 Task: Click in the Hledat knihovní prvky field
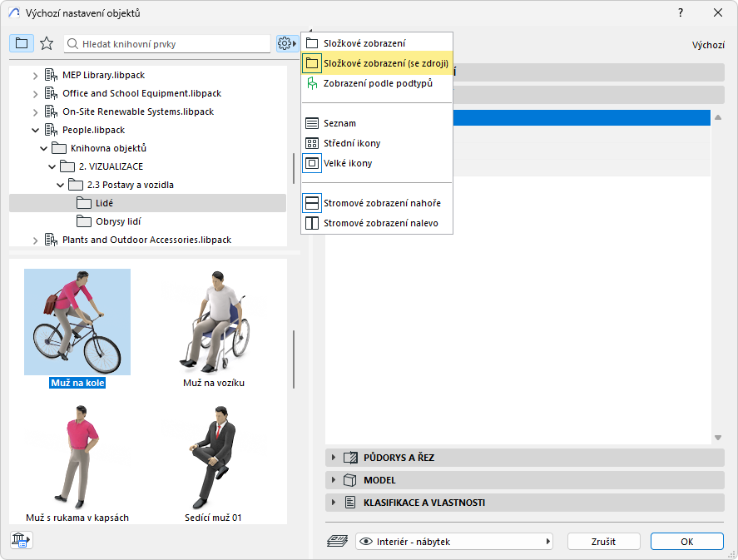click(167, 44)
